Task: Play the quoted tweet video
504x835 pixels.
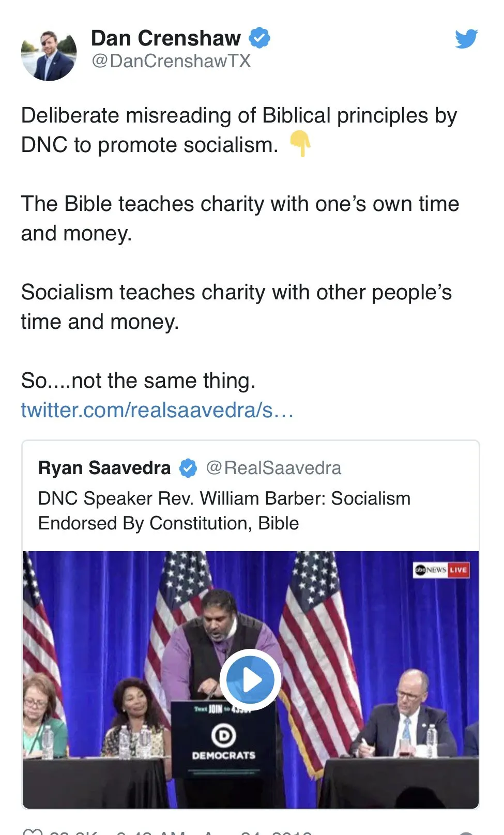Action: tap(250, 679)
